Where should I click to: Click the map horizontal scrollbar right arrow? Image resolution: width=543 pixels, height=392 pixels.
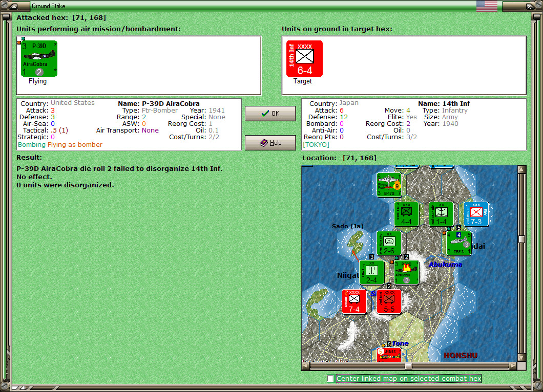click(513, 366)
